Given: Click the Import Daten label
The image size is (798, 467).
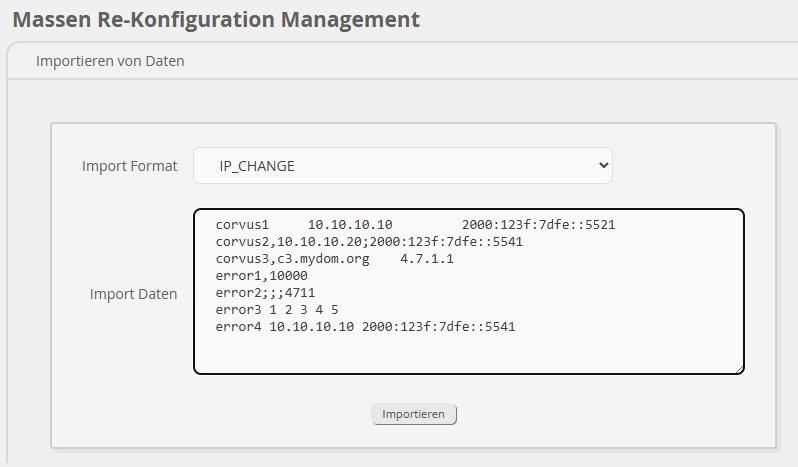Looking at the screenshot, I should coord(133,294).
